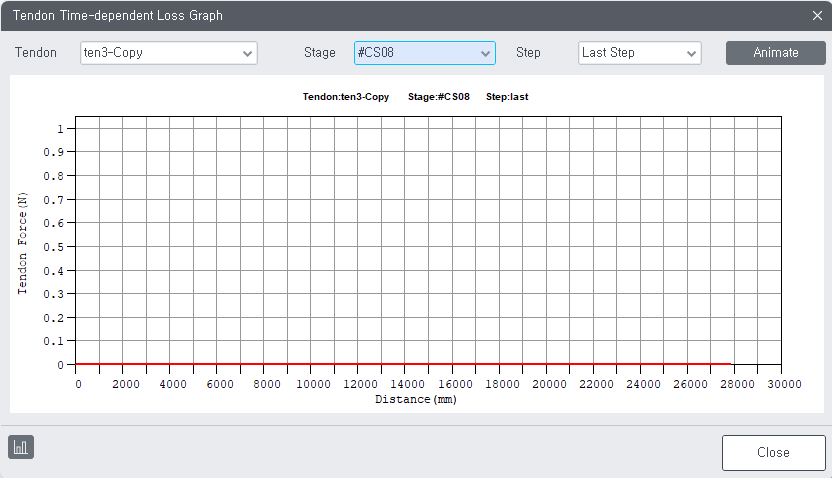Click the 30000 x-axis tick label
This screenshot has width=832, height=478.
point(784,384)
